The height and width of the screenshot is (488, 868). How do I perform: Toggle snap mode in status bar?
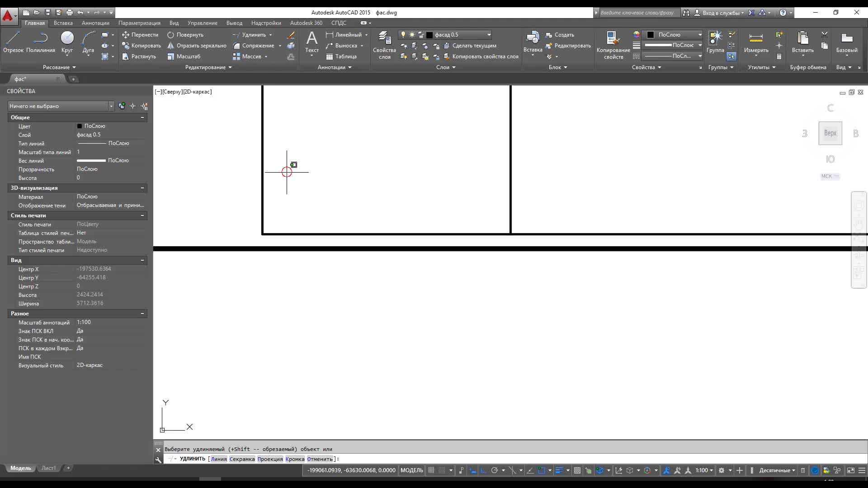tap(442, 470)
